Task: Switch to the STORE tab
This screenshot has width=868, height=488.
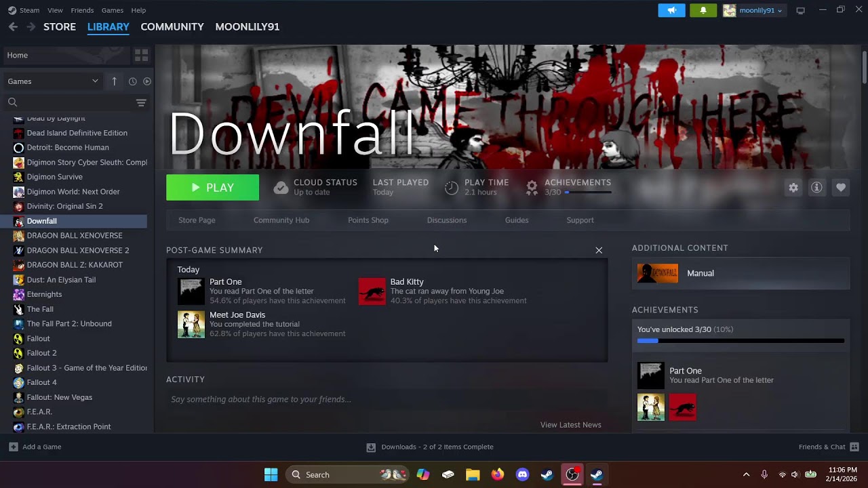Action: pos(60,26)
